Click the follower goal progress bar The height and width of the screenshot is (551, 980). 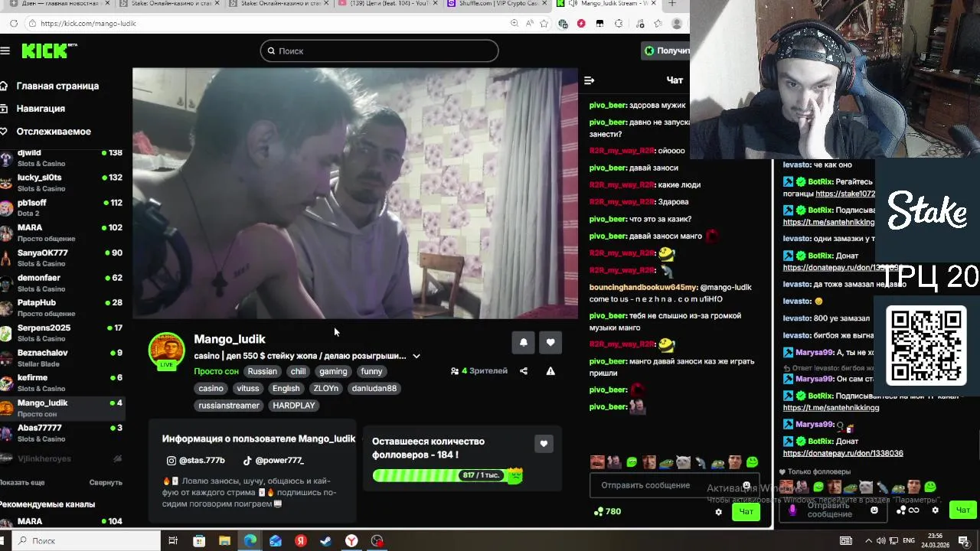(447, 475)
